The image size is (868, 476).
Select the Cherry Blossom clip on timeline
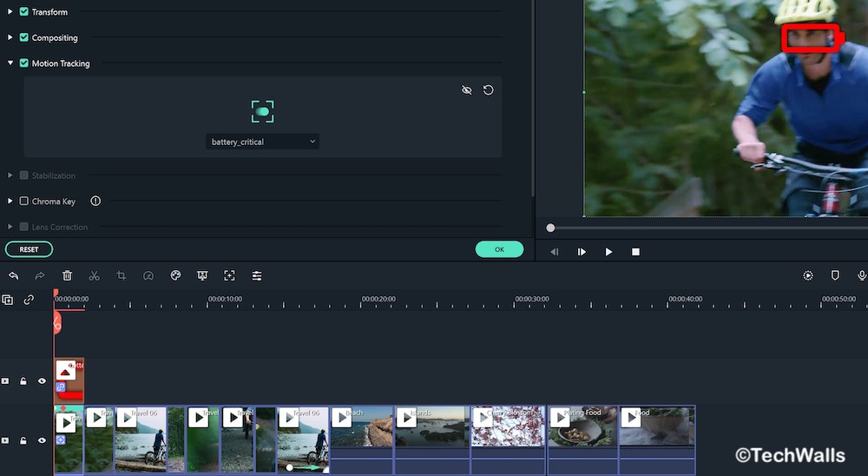(508, 430)
